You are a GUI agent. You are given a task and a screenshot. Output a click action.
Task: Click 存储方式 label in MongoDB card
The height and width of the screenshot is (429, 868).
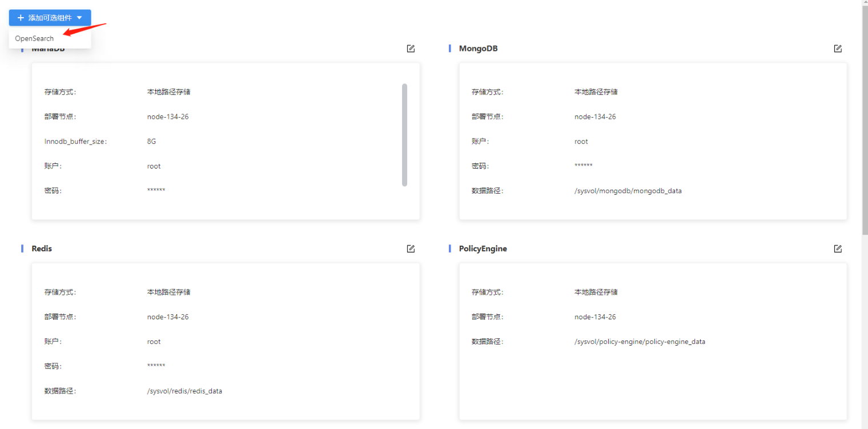click(488, 92)
